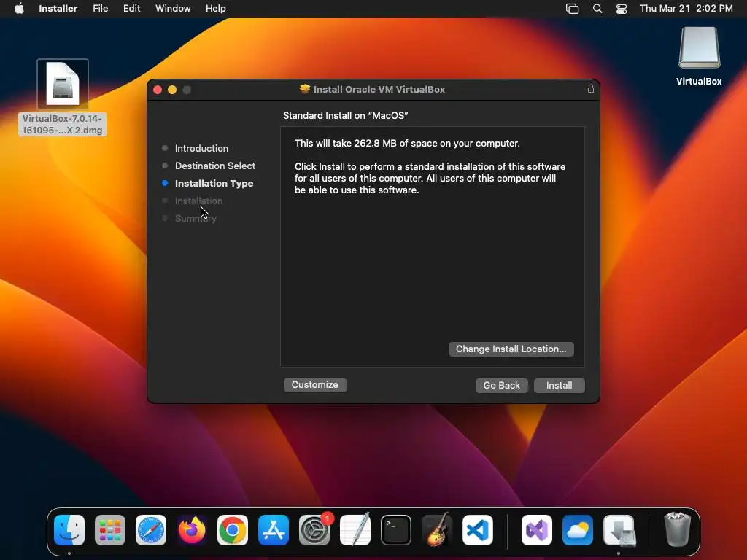Image resolution: width=747 pixels, height=560 pixels.
Task: Open the Help menu
Action: (x=215, y=8)
